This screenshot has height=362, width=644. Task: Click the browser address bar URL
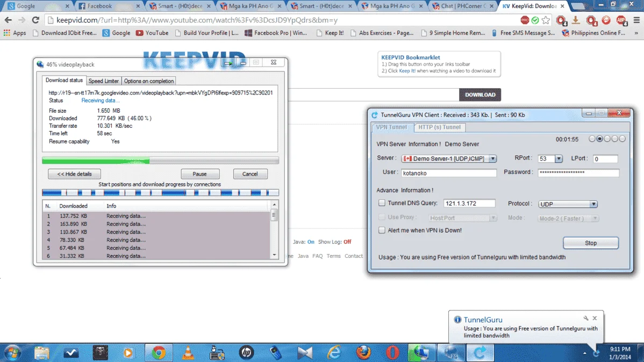point(197,20)
